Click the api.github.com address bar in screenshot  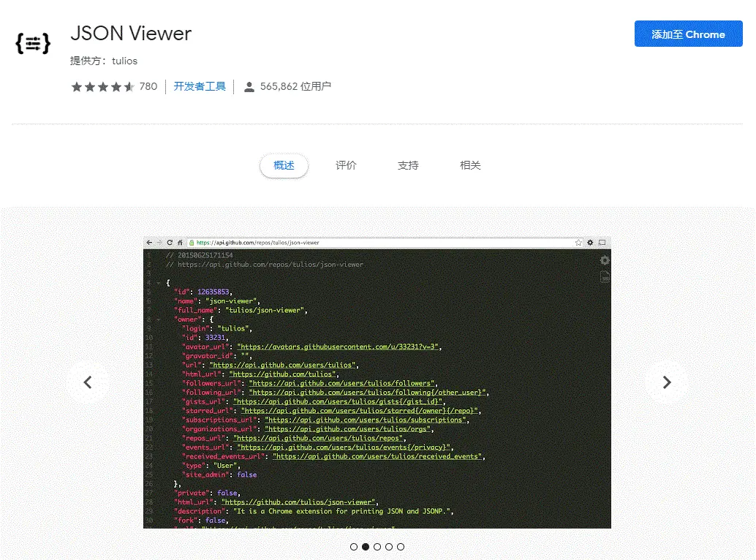(x=385, y=243)
